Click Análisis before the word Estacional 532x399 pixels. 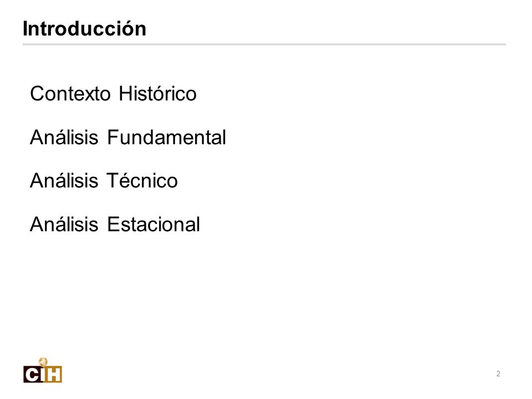click(x=64, y=223)
